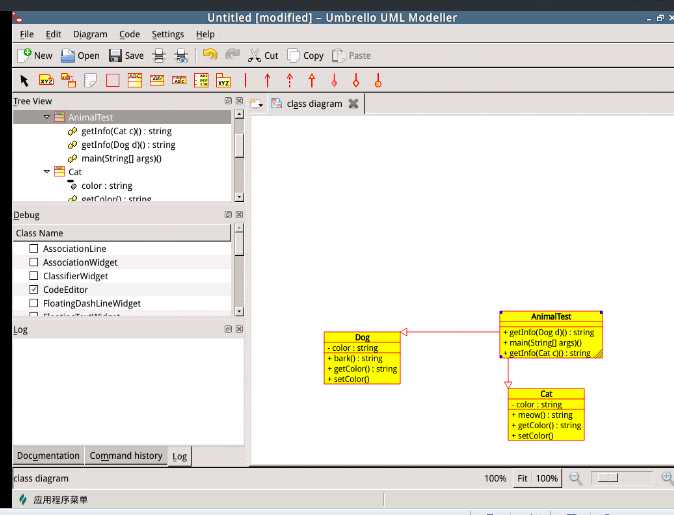Uncheck CodeEditor debug checkbox
Viewport: 674px width, 515px height.
click(x=33, y=290)
